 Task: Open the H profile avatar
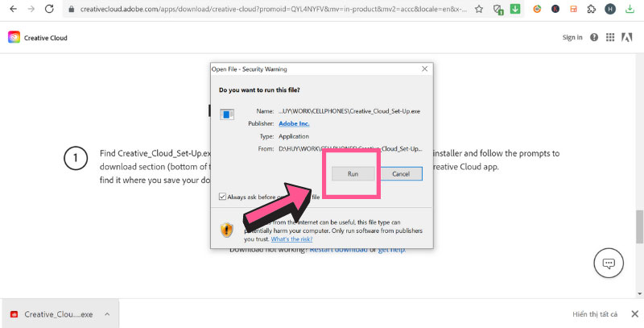610,9
